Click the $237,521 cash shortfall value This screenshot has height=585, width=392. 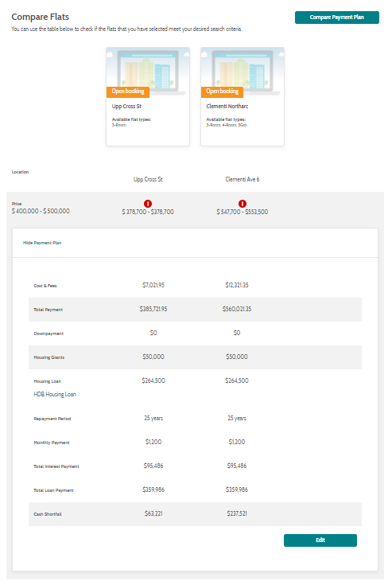tap(237, 513)
